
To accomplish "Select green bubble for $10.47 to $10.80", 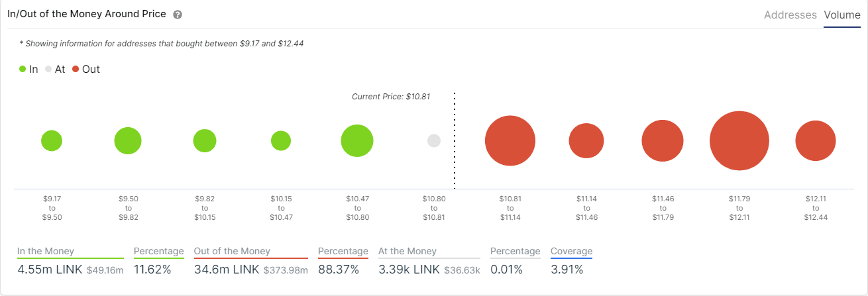I will [357, 141].
